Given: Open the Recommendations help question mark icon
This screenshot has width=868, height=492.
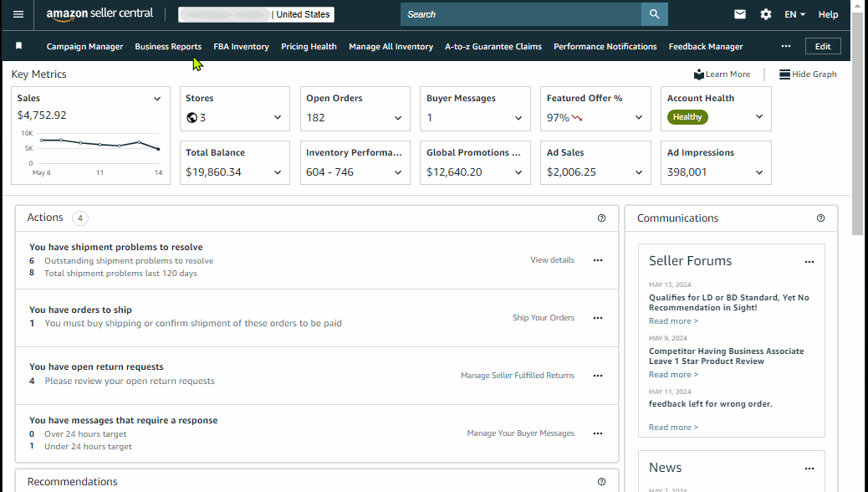Looking at the screenshot, I should pyautogui.click(x=602, y=482).
